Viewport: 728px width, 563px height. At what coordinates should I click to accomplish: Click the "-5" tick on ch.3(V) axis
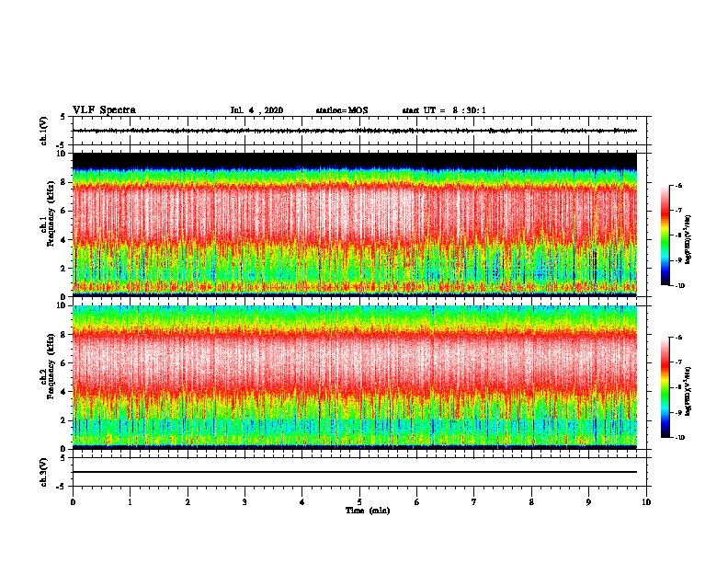pyautogui.click(x=63, y=487)
